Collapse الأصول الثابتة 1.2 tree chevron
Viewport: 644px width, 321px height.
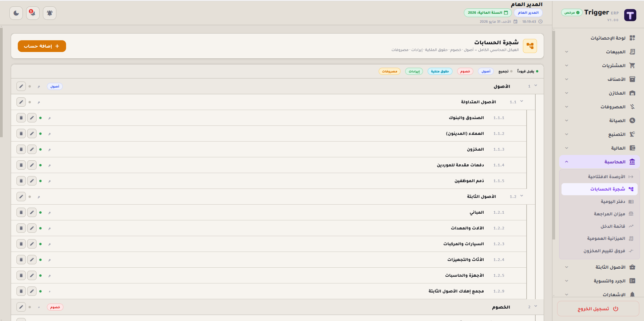coord(522,196)
